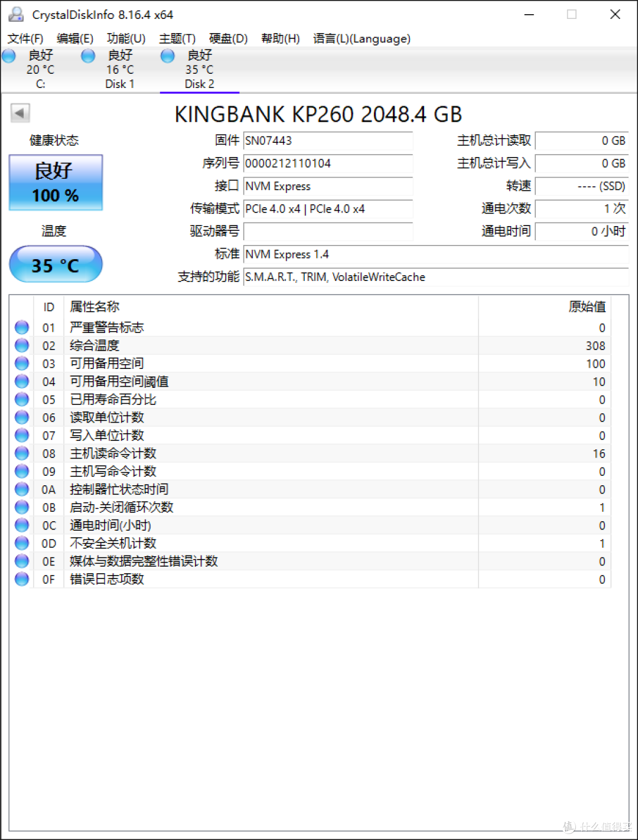Click the 驱动器号 empty input field
The image size is (638, 840).
click(328, 232)
